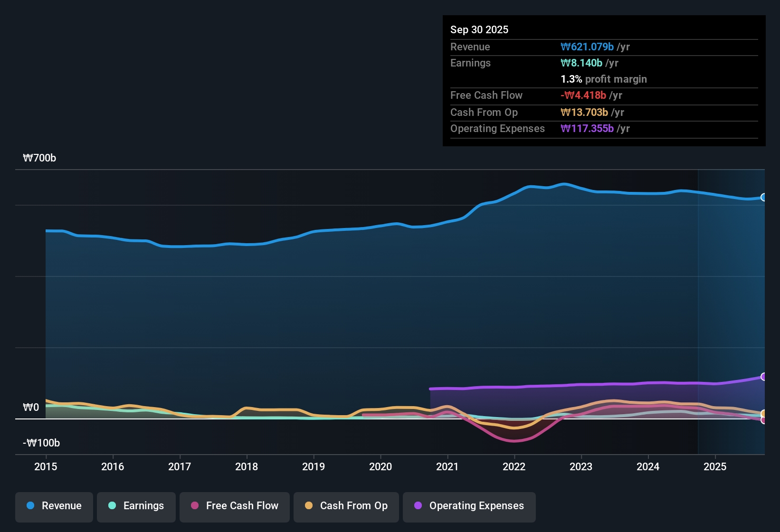Toggle the Earnings series visibility
The height and width of the screenshot is (532, 780).
pos(136,506)
